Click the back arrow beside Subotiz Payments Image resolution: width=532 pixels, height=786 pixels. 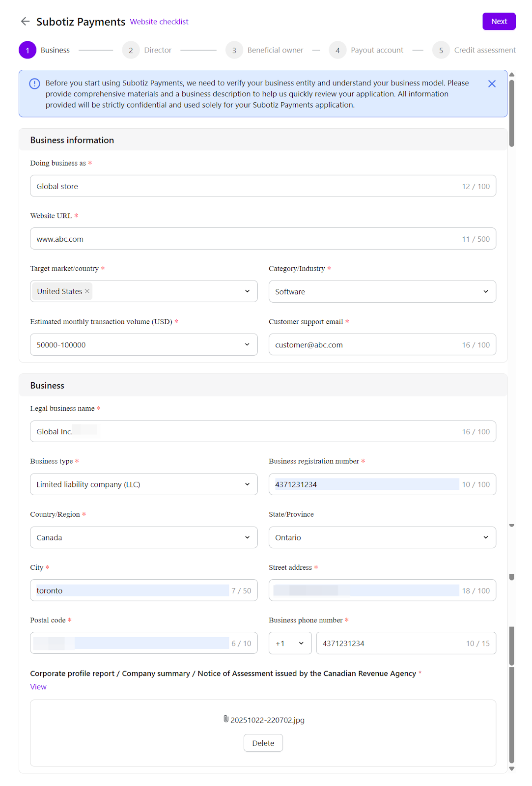(x=25, y=21)
